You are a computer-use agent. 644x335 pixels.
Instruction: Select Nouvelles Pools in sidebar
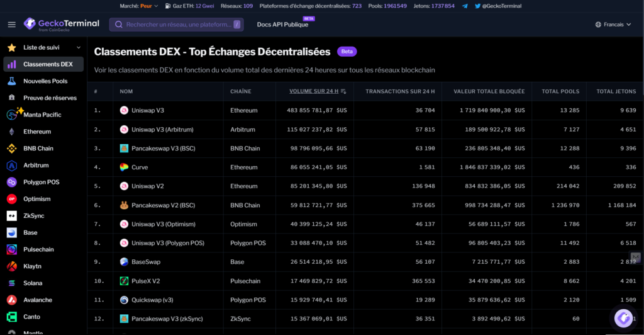pyautogui.click(x=45, y=81)
